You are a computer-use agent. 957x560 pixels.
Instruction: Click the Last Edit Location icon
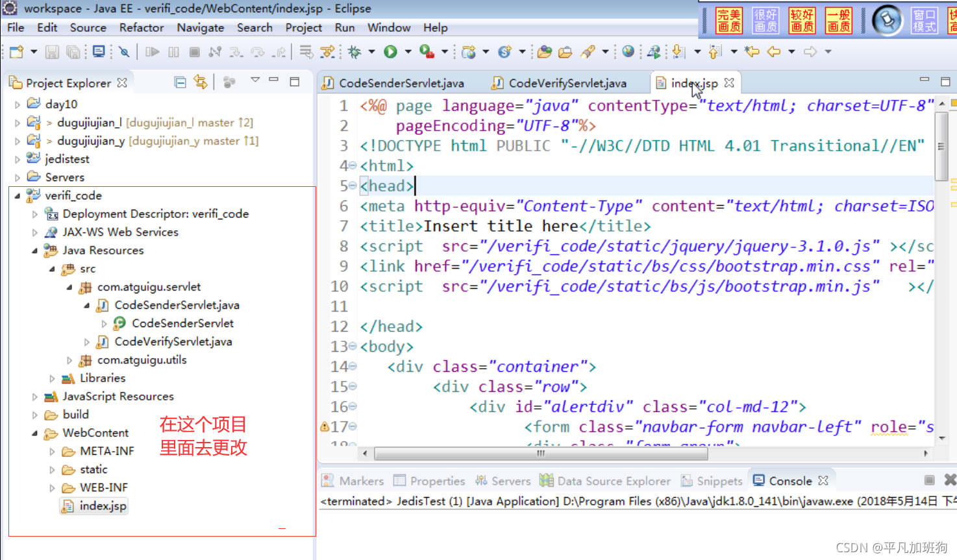[x=752, y=52]
